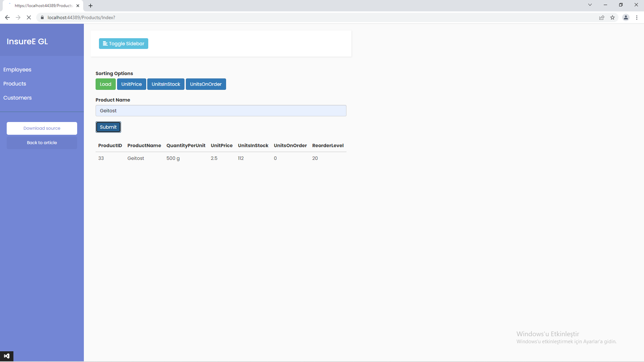Click the browser back navigation arrow
The height and width of the screenshot is (362, 644).
click(x=7, y=17)
